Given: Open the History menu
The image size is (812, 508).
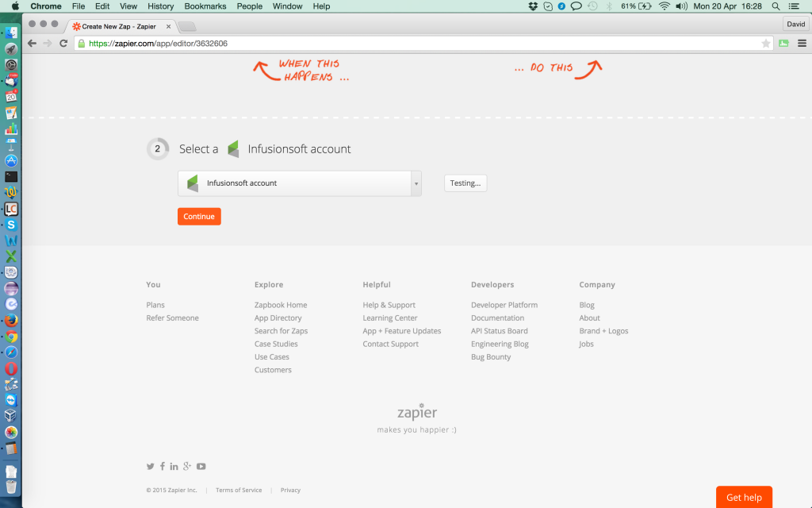Looking at the screenshot, I should [160, 6].
